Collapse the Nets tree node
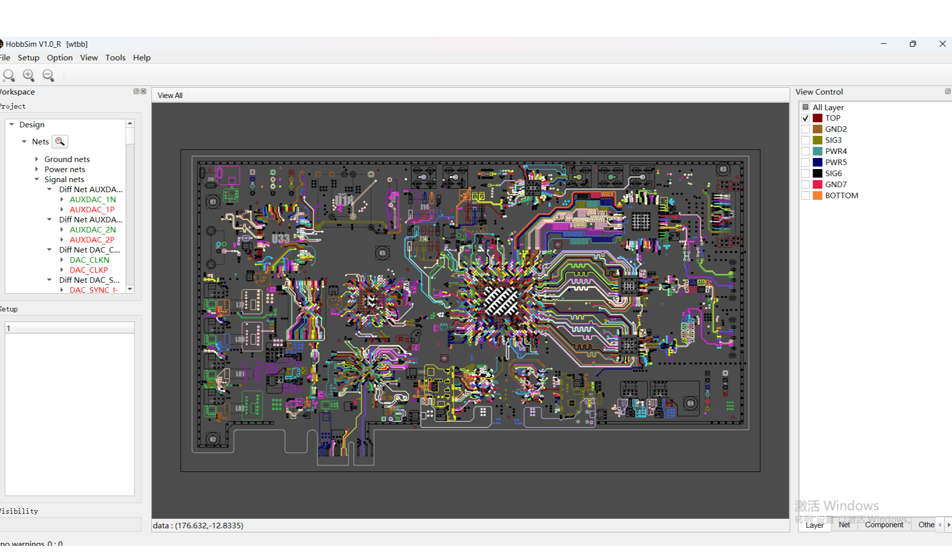Image resolution: width=952 pixels, height=560 pixels. (x=24, y=141)
